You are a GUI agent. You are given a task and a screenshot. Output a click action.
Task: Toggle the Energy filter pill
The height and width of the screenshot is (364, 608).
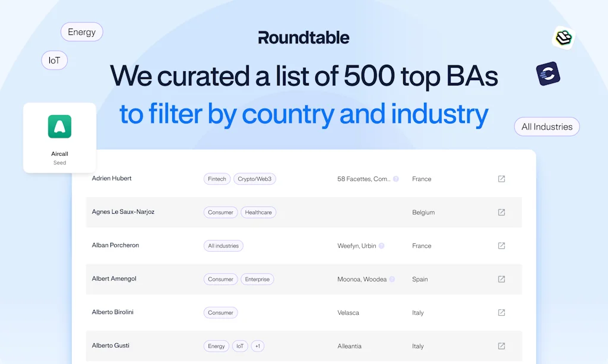tap(81, 31)
